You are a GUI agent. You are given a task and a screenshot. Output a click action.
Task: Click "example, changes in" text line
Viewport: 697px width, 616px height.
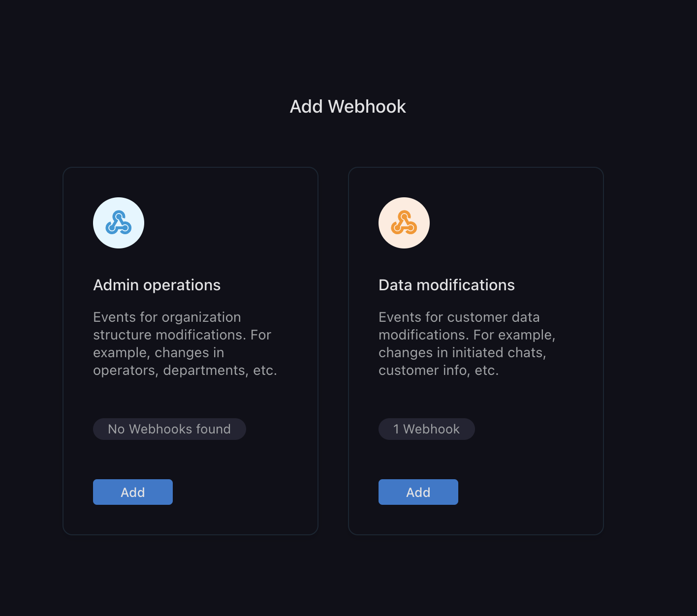click(x=158, y=353)
